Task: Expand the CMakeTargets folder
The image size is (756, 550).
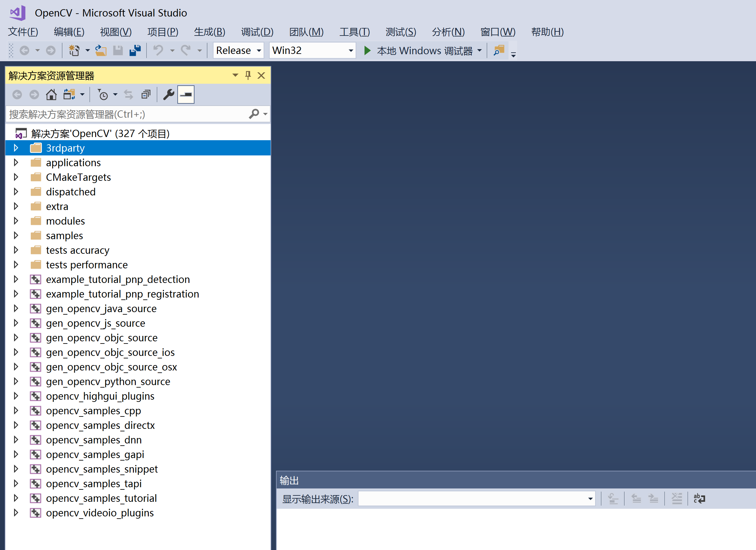Action: [16, 177]
